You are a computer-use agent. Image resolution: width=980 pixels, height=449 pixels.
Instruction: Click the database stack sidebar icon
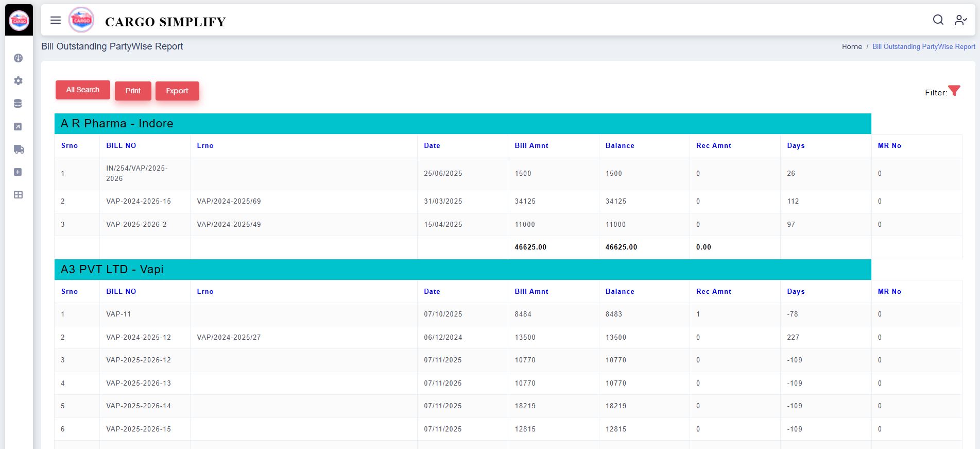[x=18, y=104]
